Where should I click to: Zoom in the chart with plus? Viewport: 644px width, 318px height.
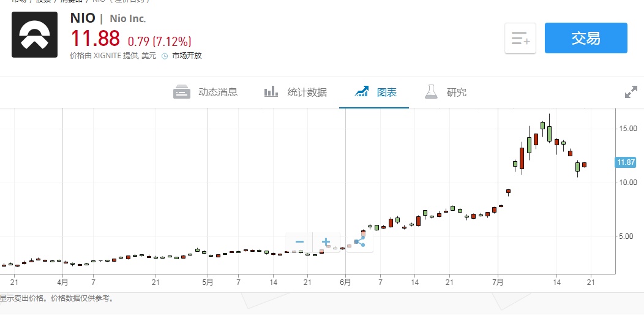326,242
